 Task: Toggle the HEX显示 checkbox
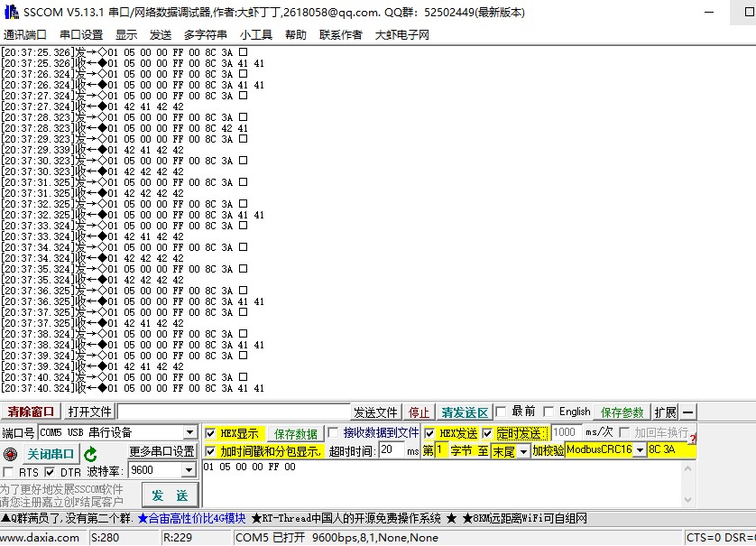208,432
